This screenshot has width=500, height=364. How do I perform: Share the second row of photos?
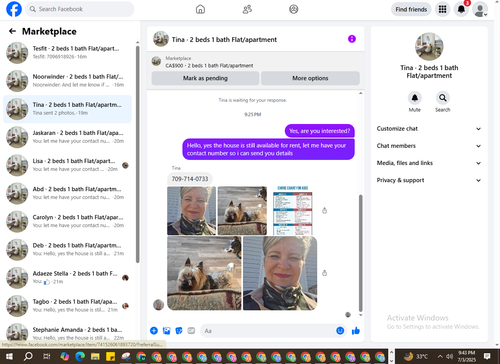tap(324, 273)
